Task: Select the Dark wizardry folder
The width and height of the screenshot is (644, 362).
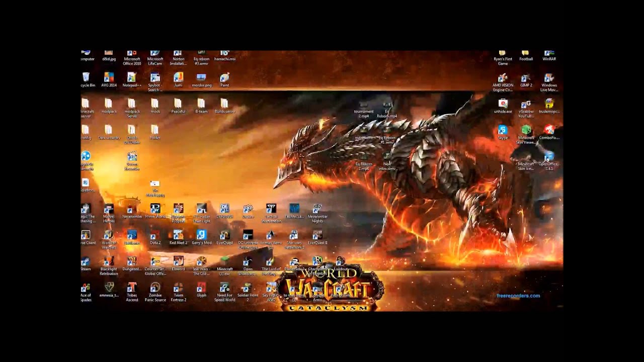Action: pos(109,132)
